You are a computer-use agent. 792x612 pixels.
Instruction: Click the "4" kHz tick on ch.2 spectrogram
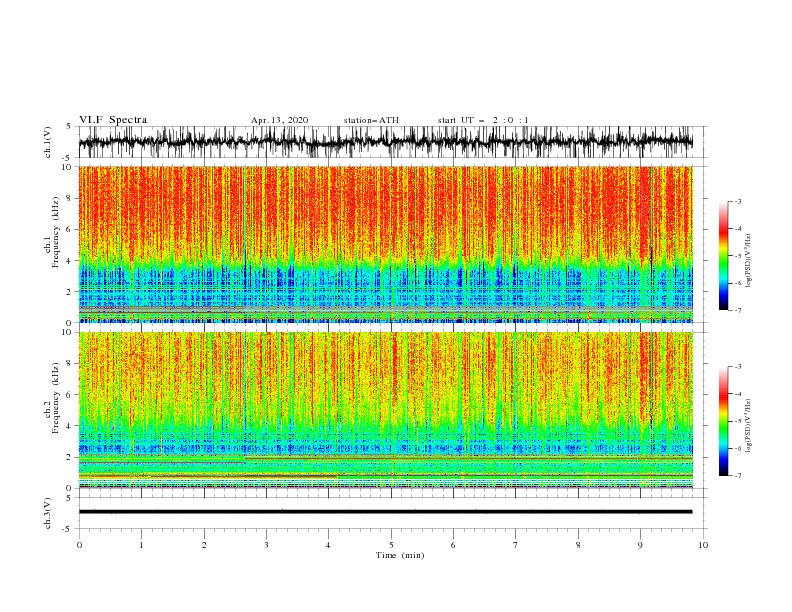tap(70, 426)
